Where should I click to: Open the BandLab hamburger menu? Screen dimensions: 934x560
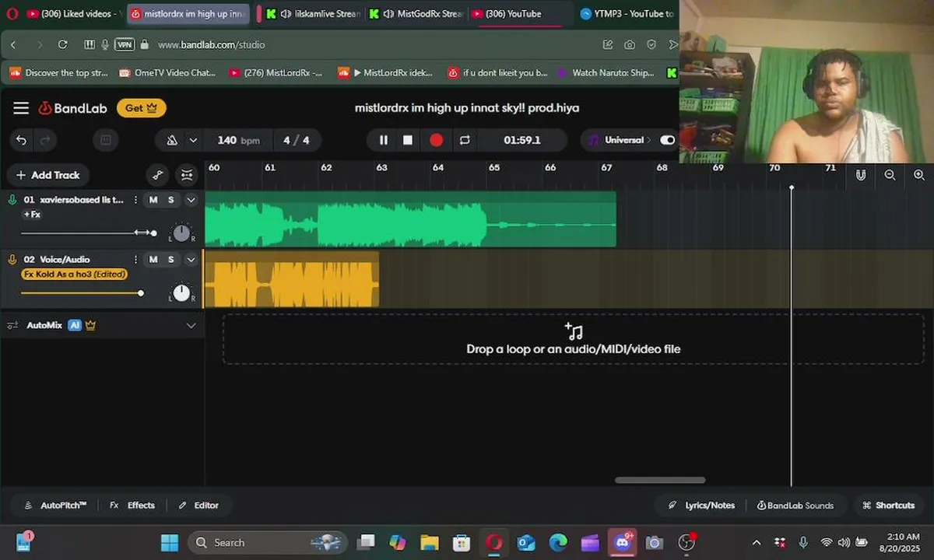(x=21, y=108)
